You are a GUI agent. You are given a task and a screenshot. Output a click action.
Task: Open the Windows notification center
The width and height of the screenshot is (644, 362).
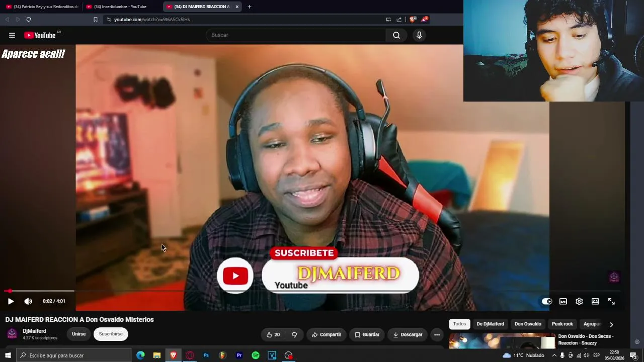pyautogui.click(x=633, y=355)
